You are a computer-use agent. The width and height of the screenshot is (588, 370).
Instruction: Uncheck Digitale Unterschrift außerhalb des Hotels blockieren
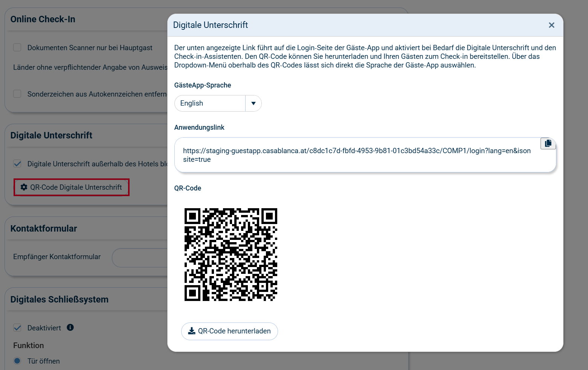coord(17,164)
